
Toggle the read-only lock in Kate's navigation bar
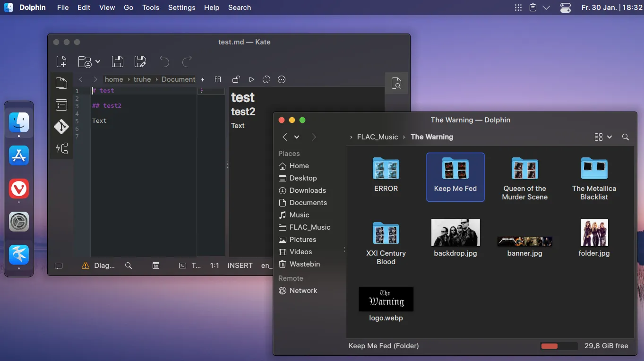(x=236, y=79)
